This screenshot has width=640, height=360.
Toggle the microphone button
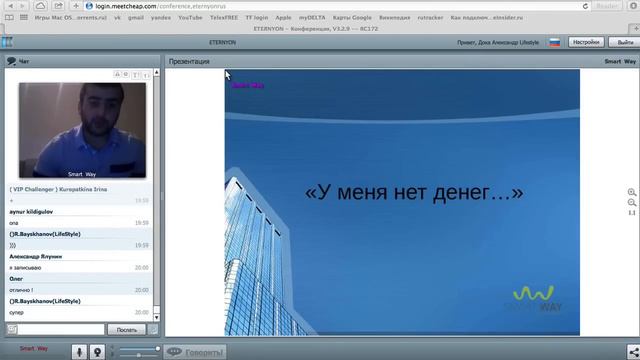click(x=79, y=352)
